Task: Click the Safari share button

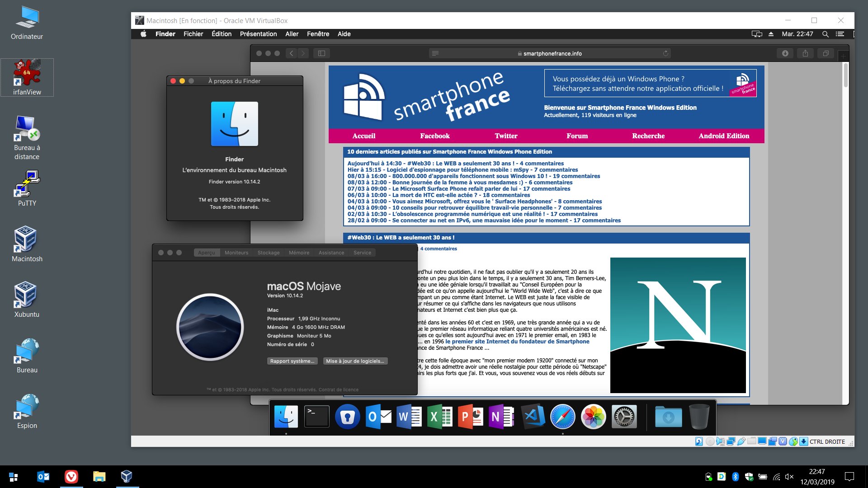Action: pyautogui.click(x=806, y=53)
